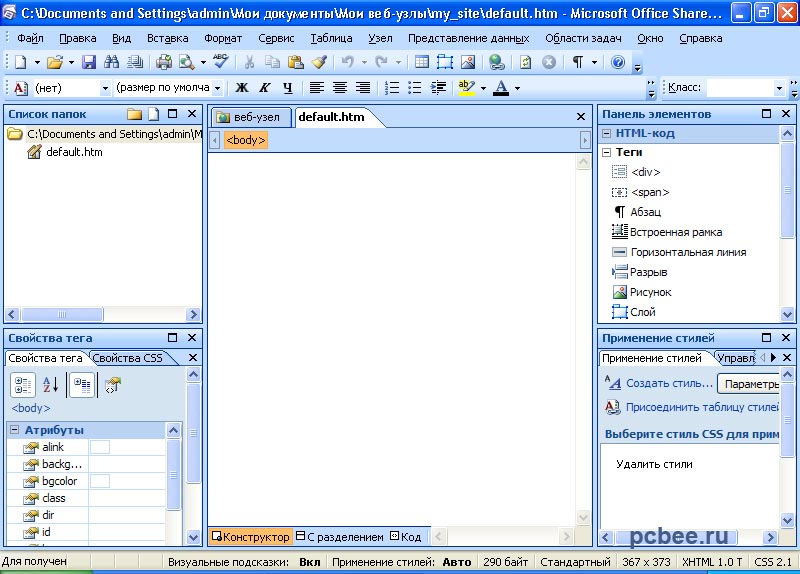This screenshot has height=574, width=800.
Task: Switch to Код view
Action: click(406, 537)
